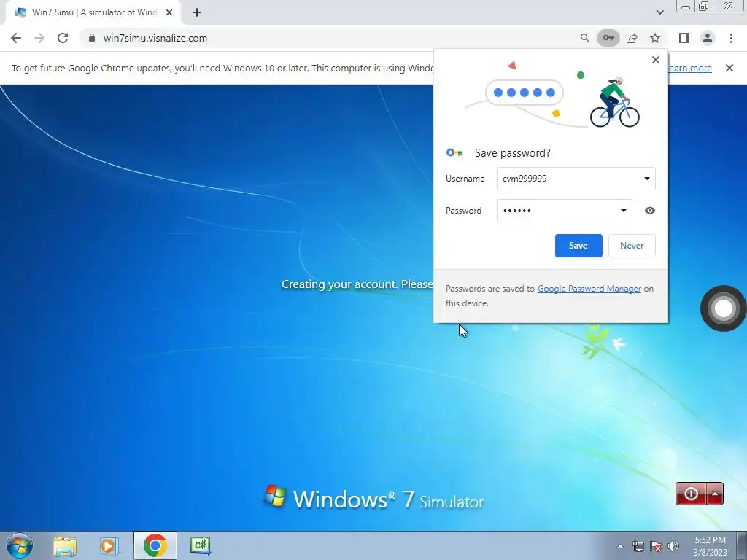Click the password key icon
The width and height of the screenshot is (747, 560).
pos(608,38)
